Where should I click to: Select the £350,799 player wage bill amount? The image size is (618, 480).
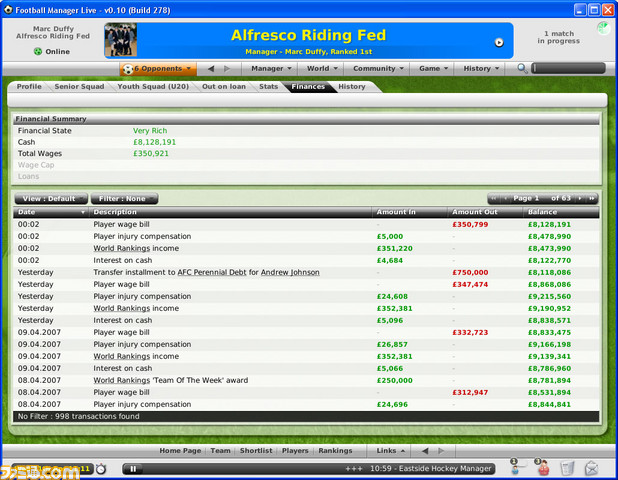470,224
